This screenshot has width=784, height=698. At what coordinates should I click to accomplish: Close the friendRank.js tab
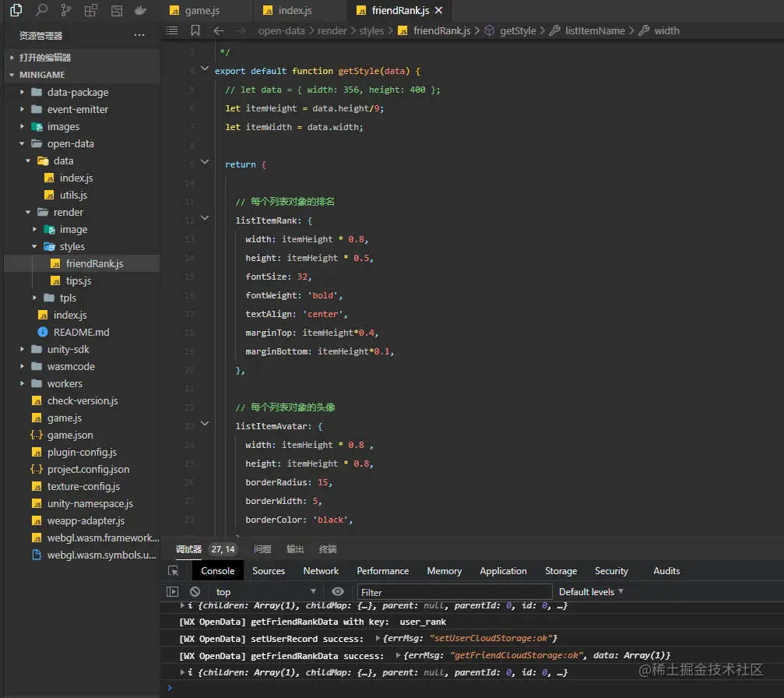tap(439, 11)
